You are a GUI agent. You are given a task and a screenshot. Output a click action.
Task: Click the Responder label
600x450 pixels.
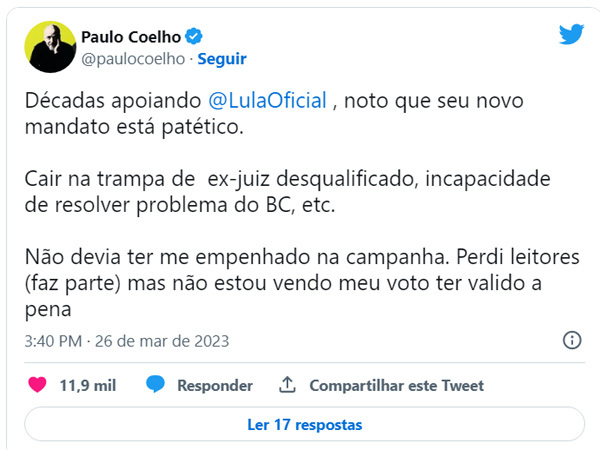click(x=215, y=385)
